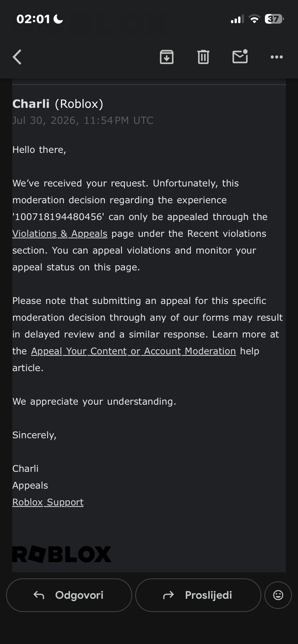Go back using the left chevron
The width and height of the screenshot is (298, 644).
17,57
